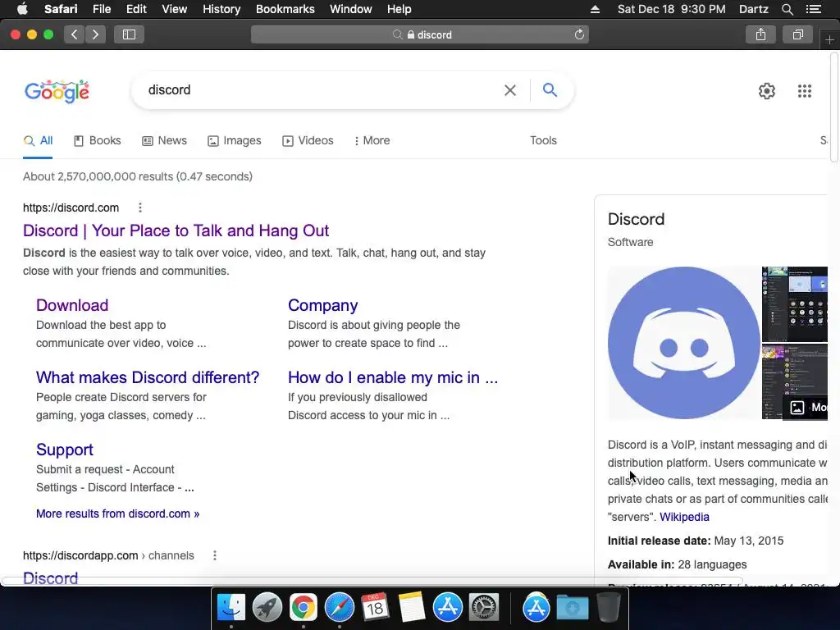
Task: Open the File menu
Action: 101,9
